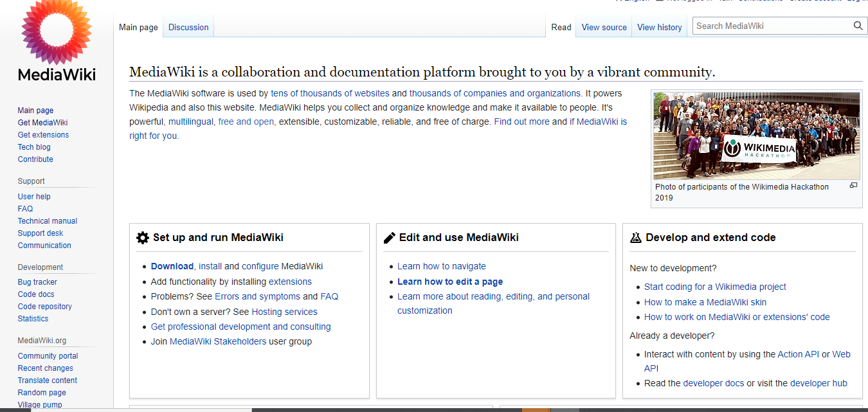
Task: Click the Develop and extend code heading
Action: tap(710, 237)
